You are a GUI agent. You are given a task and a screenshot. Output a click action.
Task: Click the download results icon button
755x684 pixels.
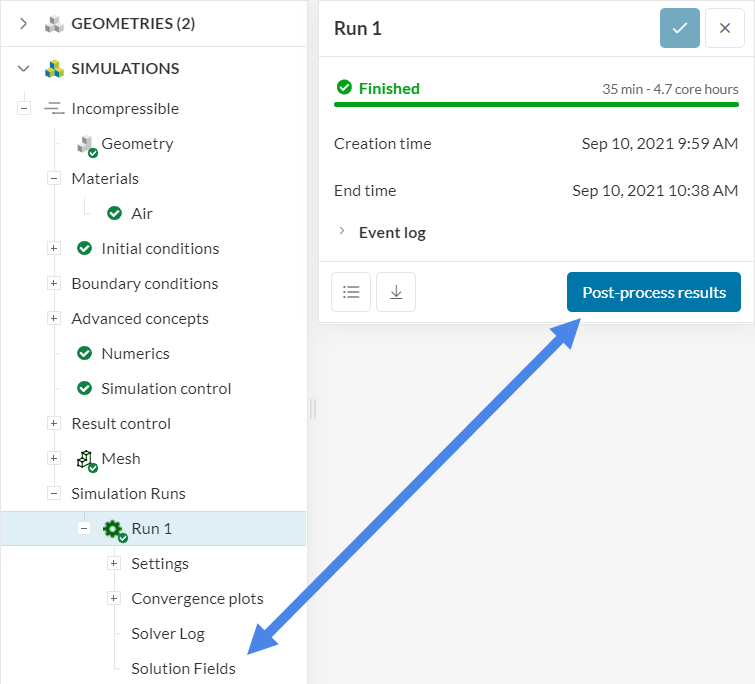point(396,292)
